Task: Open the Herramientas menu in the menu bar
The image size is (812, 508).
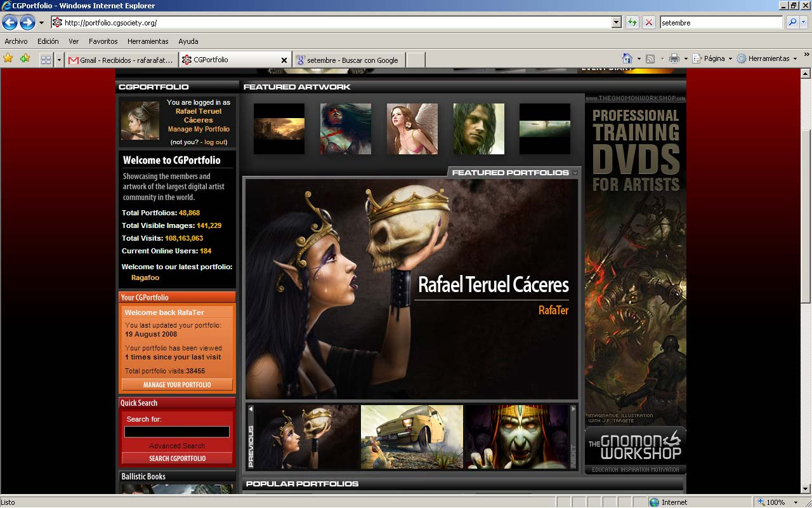Action: click(148, 41)
